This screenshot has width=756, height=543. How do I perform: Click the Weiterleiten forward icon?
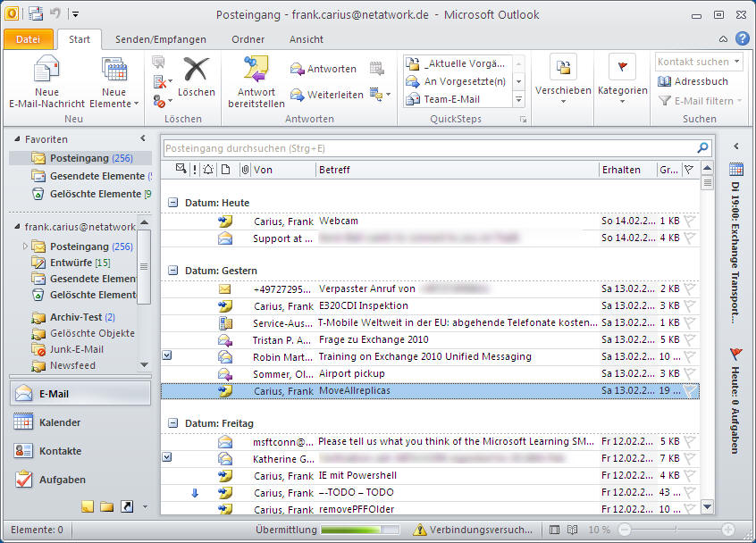(x=298, y=95)
